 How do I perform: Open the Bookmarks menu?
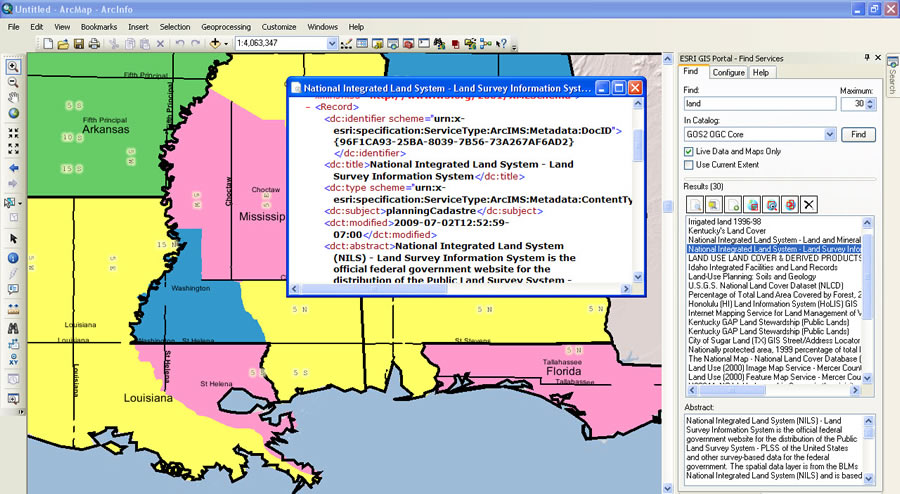point(99,27)
